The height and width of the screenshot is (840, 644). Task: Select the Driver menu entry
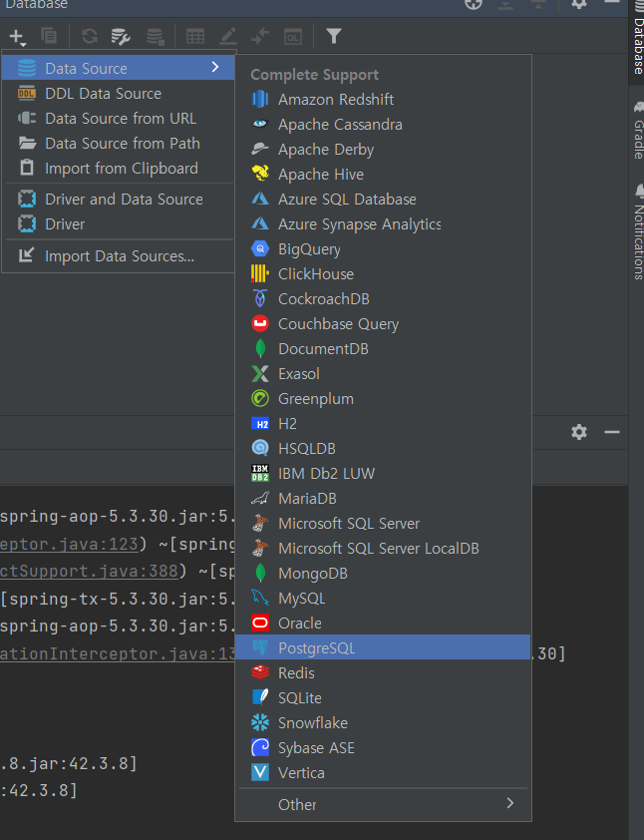(x=119, y=223)
